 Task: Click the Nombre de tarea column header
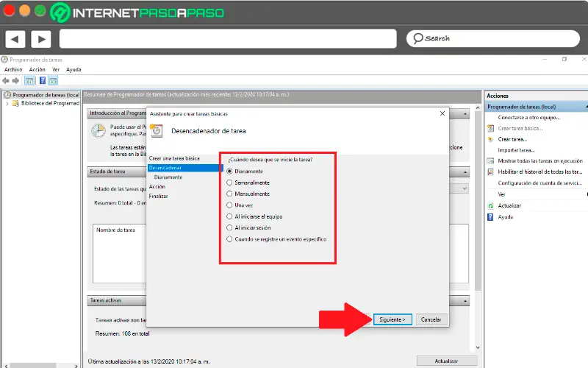click(x=115, y=230)
